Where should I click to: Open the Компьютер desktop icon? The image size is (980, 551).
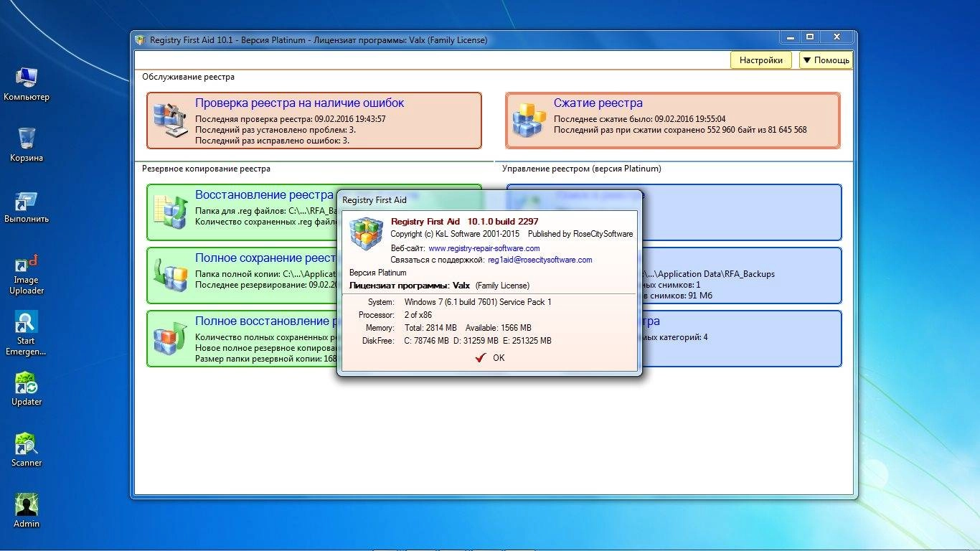click(x=27, y=83)
